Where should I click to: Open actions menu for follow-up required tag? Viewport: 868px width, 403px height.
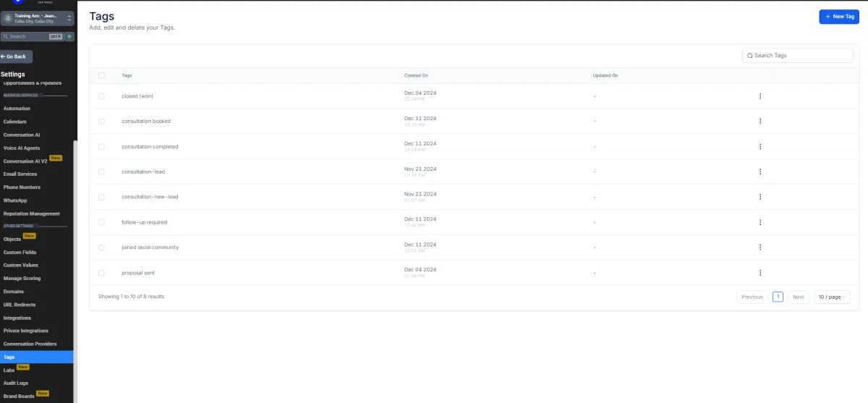pyautogui.click(x=760, y=222)
